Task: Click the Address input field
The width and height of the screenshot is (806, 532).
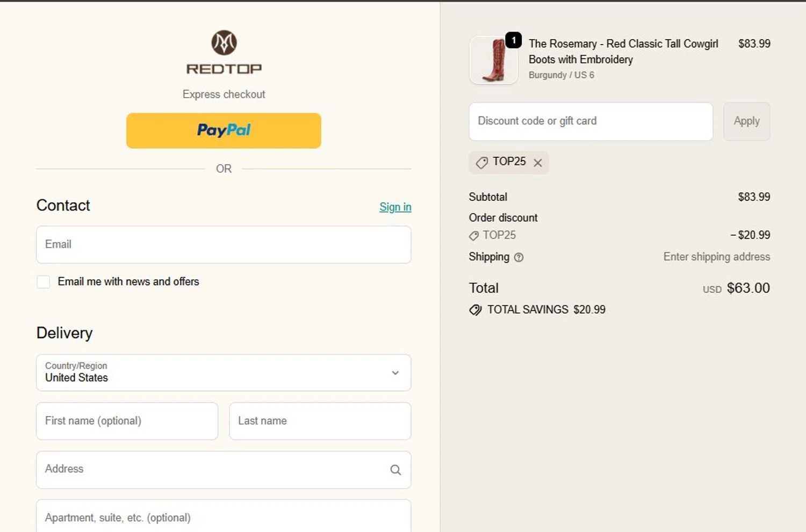Action: 224,470
